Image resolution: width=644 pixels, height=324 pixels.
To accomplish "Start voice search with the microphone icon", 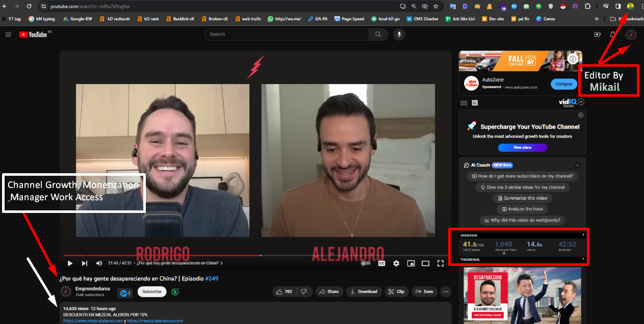I will click(x=399, y=34).
